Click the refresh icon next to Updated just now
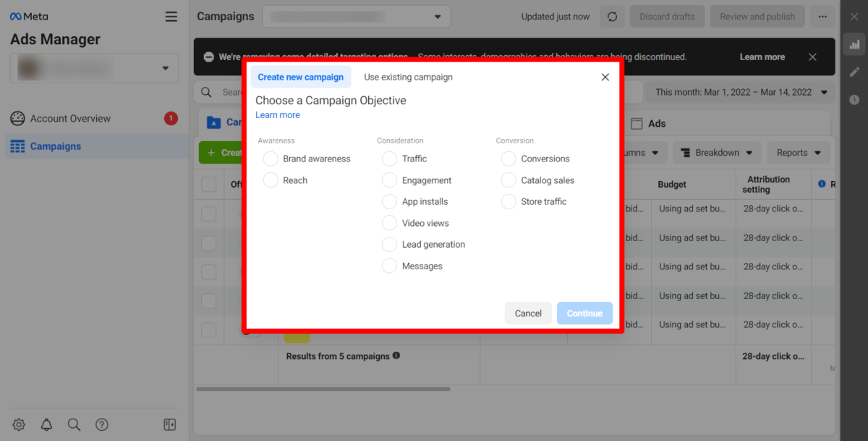This screenshot has height=441, width=868. [612, 17]
